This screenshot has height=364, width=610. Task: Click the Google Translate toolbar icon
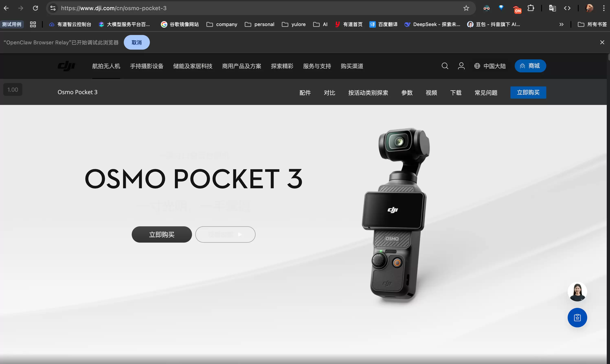coord(552,8)
